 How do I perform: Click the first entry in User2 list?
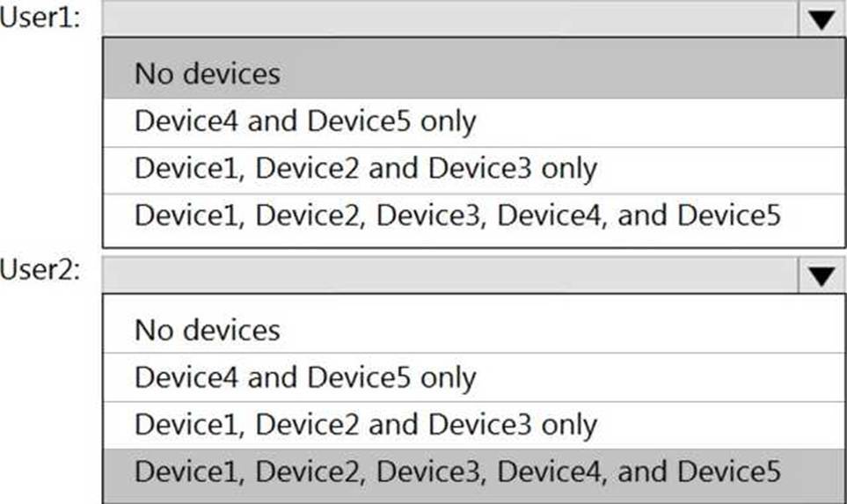[208, 330]
